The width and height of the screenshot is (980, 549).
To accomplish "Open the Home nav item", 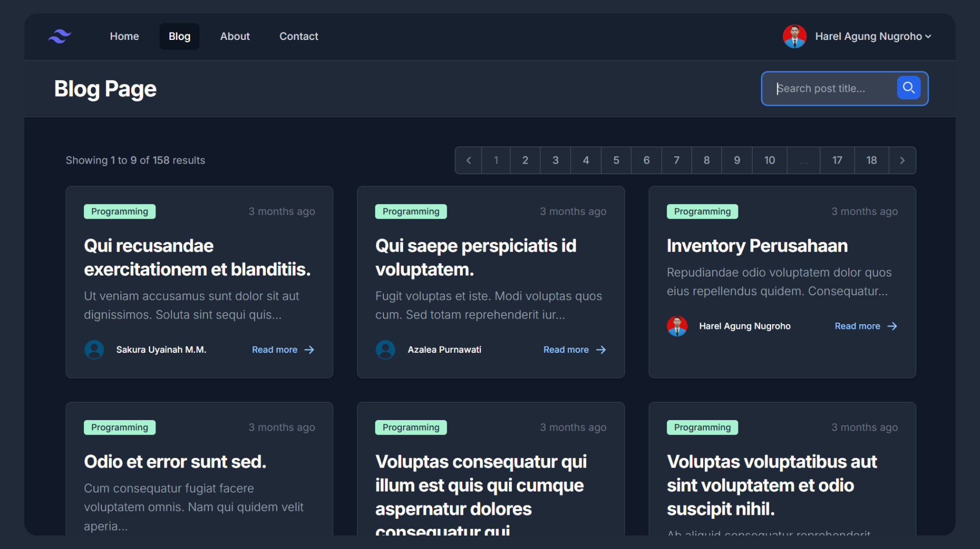I will (x=124, y=36).
